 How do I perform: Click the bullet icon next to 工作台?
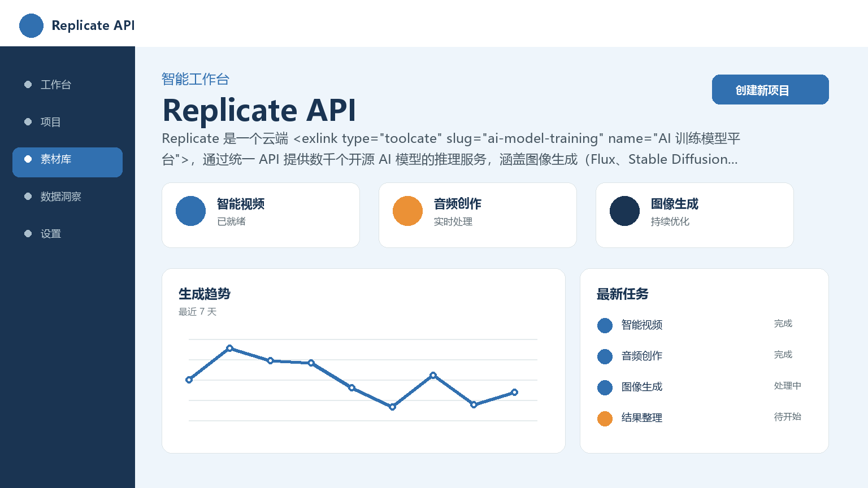[28, 85]
